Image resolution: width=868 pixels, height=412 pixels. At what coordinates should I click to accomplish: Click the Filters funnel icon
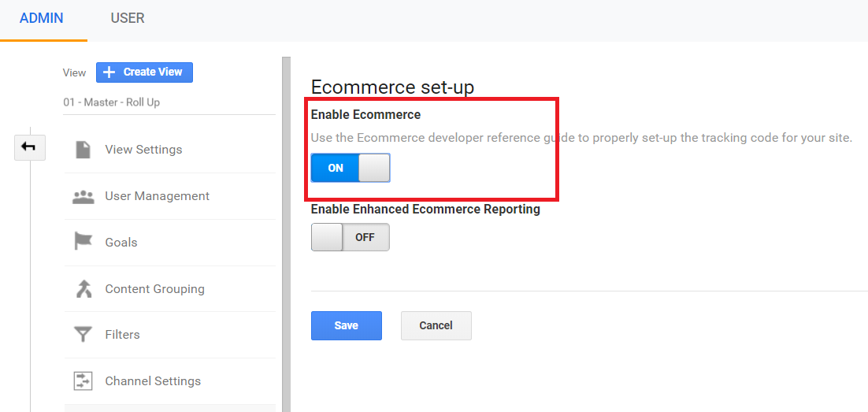[83, 335]
